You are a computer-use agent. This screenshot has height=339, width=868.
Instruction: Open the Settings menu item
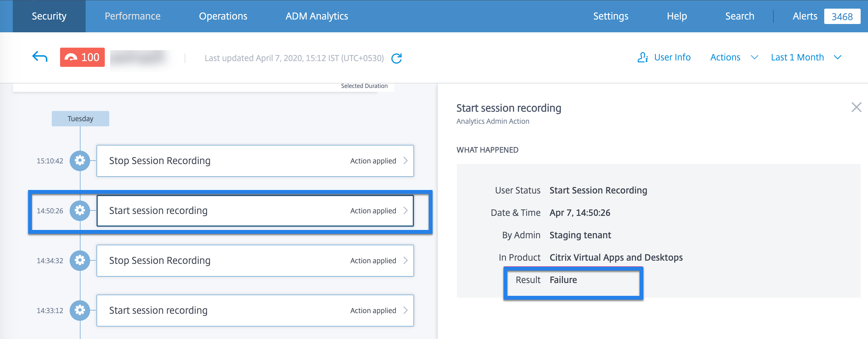coord(610,16)
